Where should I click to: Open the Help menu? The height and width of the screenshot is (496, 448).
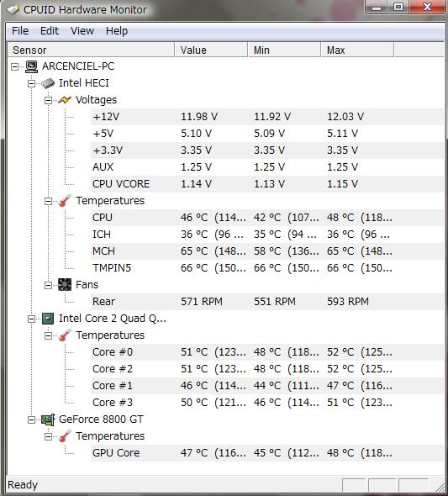(x=117, y=31)
